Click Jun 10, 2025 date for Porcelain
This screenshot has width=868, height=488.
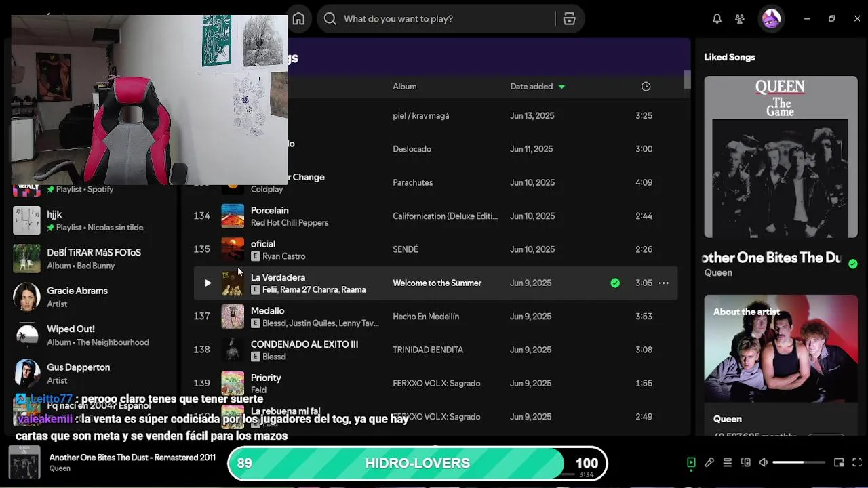click(x=532, y=216)
